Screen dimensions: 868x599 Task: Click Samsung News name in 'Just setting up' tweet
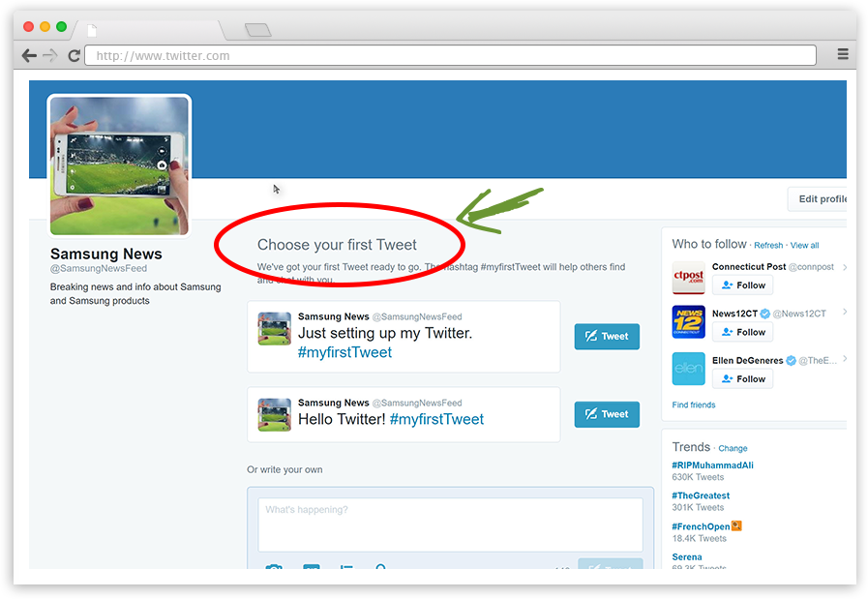333,316
